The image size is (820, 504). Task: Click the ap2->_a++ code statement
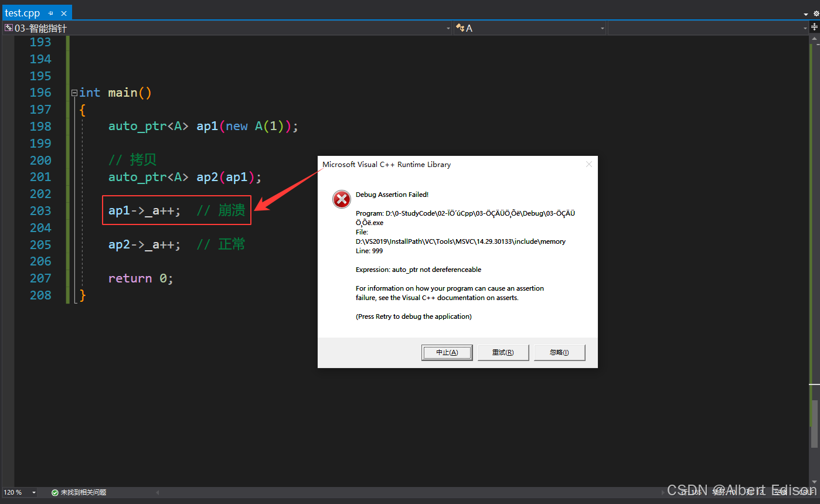point(145,245)
